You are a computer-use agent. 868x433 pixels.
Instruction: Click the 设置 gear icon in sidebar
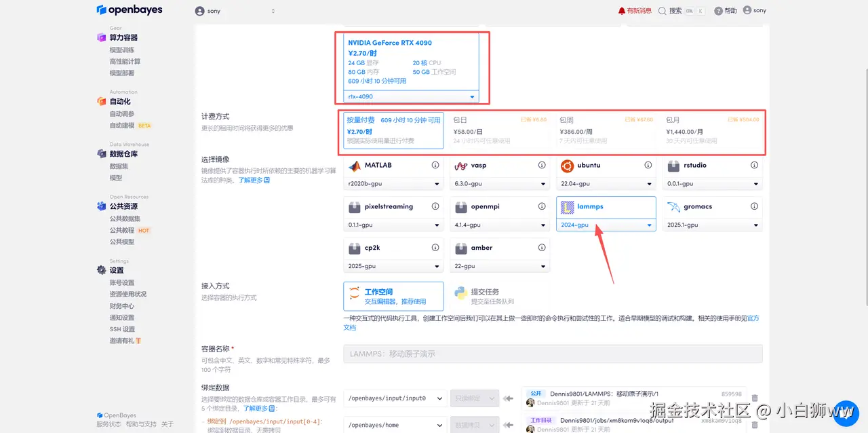click(102, 270)
